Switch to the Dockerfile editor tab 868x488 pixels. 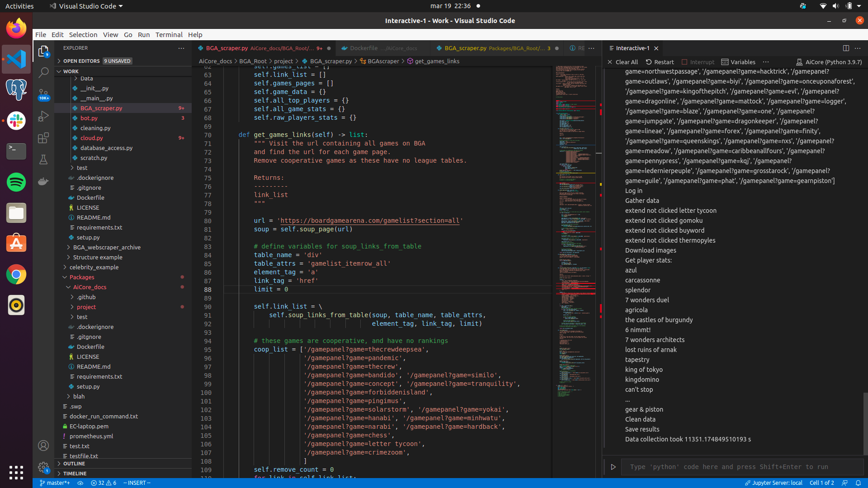(363, 48)
